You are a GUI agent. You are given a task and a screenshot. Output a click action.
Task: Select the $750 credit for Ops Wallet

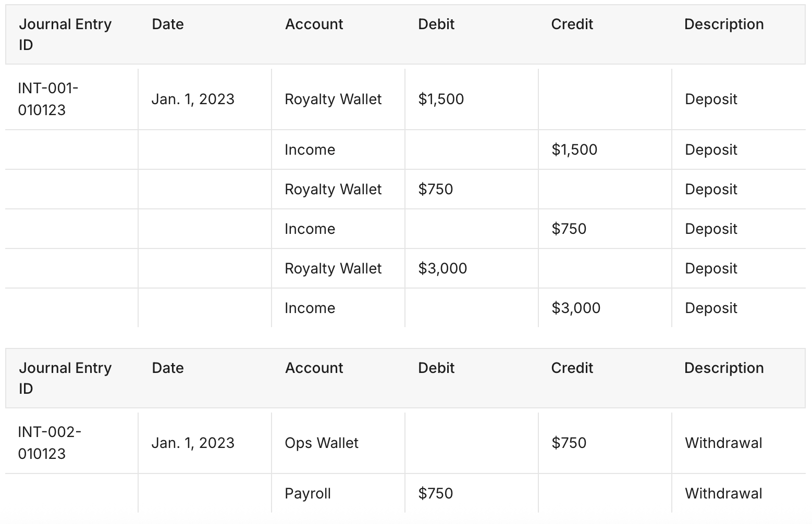pyautogui.click(x=569, y=443)
